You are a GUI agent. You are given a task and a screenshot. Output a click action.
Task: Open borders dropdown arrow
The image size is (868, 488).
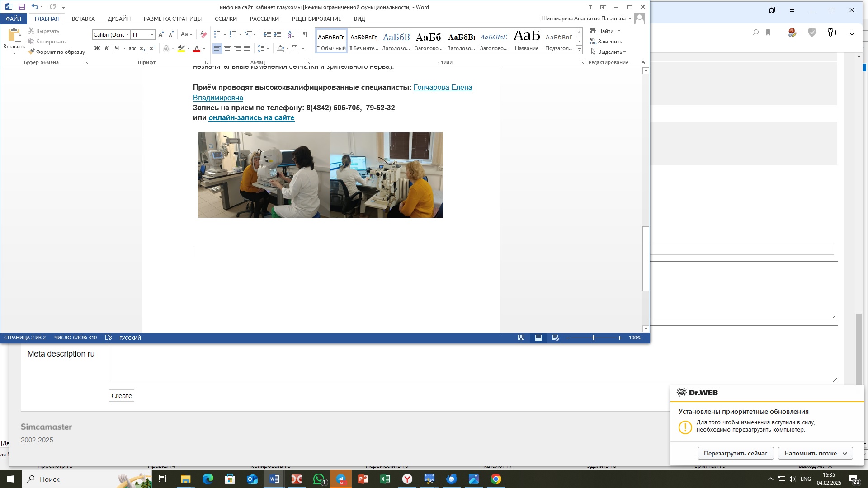303,48
